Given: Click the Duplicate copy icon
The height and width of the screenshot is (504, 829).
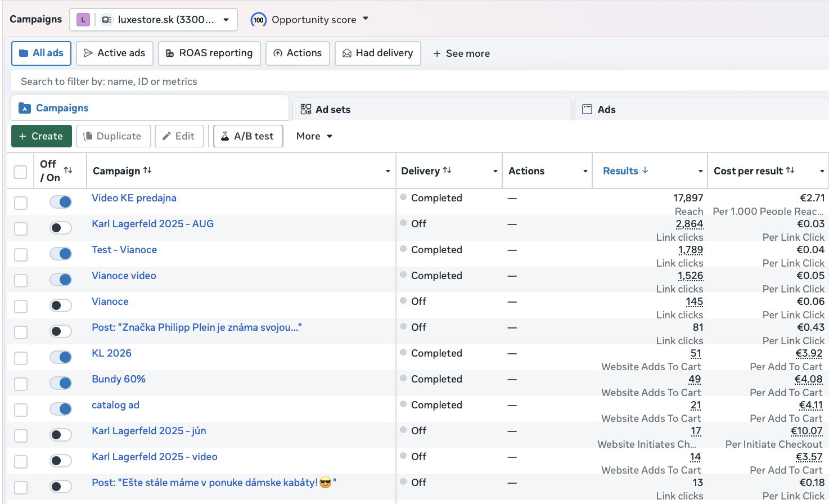Looking at the screenshot, I should pyautogui.click(x=88, y=136).
